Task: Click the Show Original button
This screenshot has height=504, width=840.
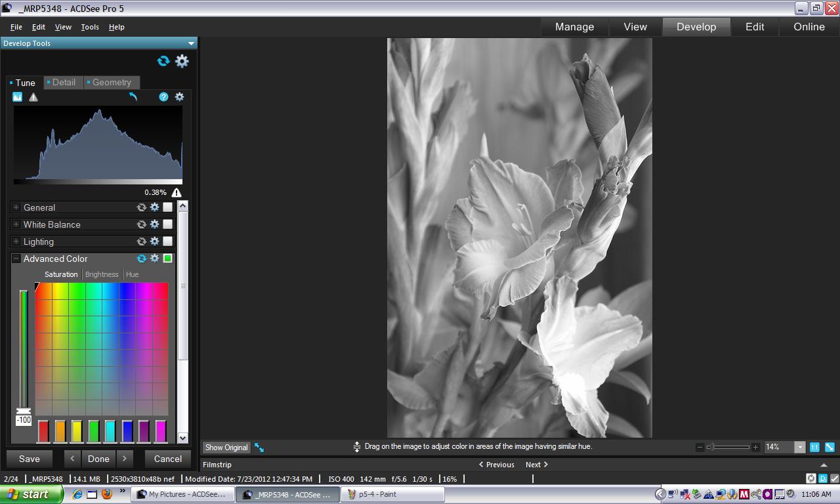Action: click(x=226, y=448)
